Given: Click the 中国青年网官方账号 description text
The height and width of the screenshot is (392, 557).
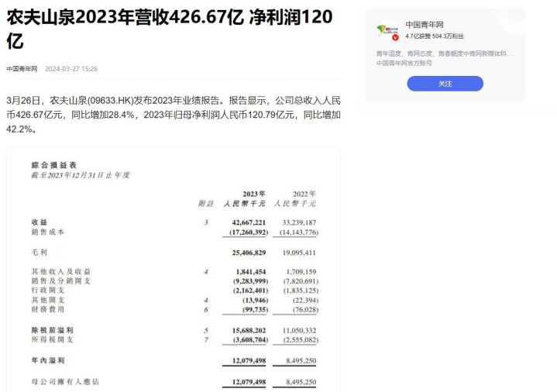Looking at the screenshot, I should click(x=404, y=63).
